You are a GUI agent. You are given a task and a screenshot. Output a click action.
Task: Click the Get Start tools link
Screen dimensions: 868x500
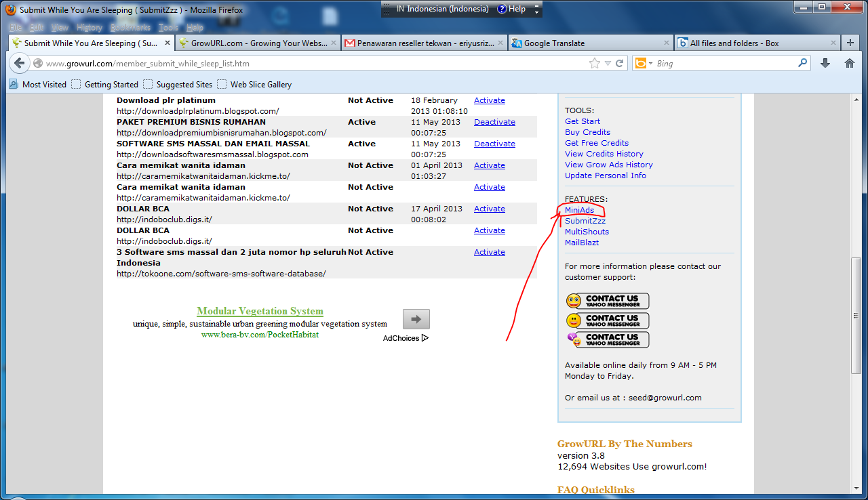583,121
